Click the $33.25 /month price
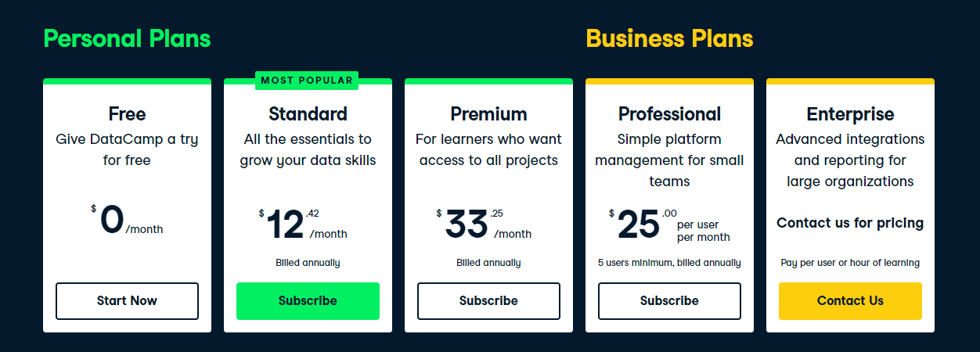Screen dimensions: 980x352 click(x=484, y=224)
